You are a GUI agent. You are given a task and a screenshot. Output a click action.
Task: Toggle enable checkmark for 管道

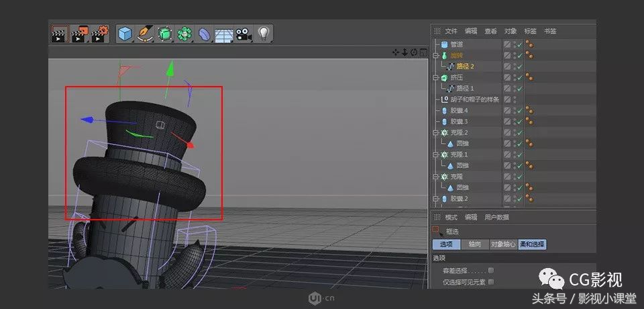pyautogui.click(x=519, y=44)
